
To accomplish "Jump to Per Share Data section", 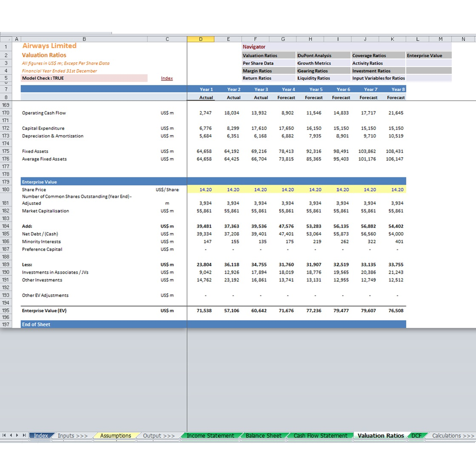I will point(268,63).
